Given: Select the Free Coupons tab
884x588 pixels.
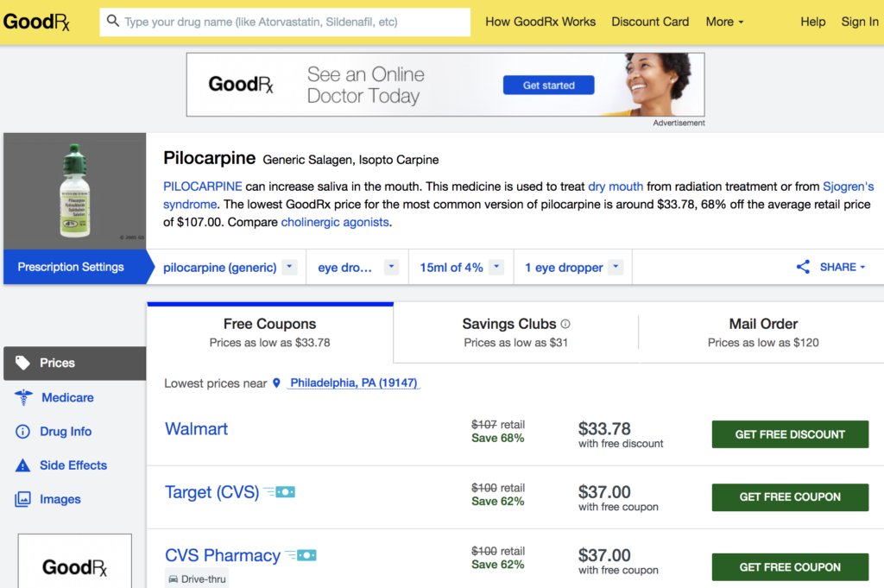Looking at the screenshot, I should (269, 332).
